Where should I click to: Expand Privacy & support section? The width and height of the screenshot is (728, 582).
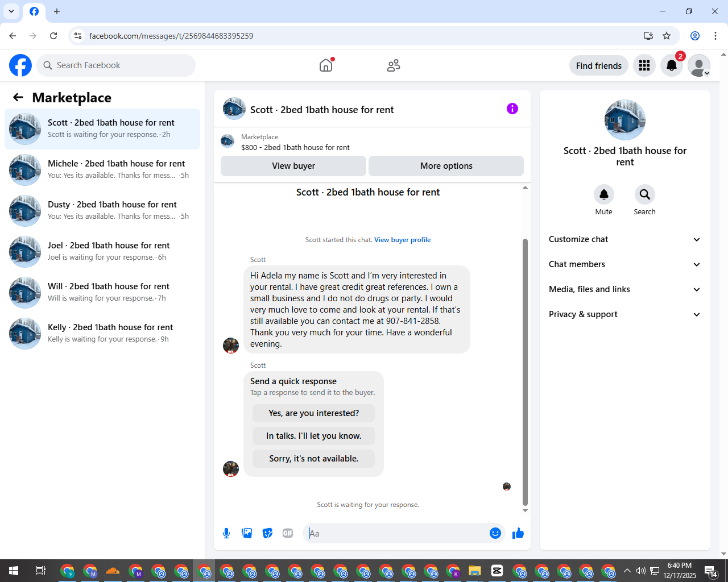click(x=624, y=314)
